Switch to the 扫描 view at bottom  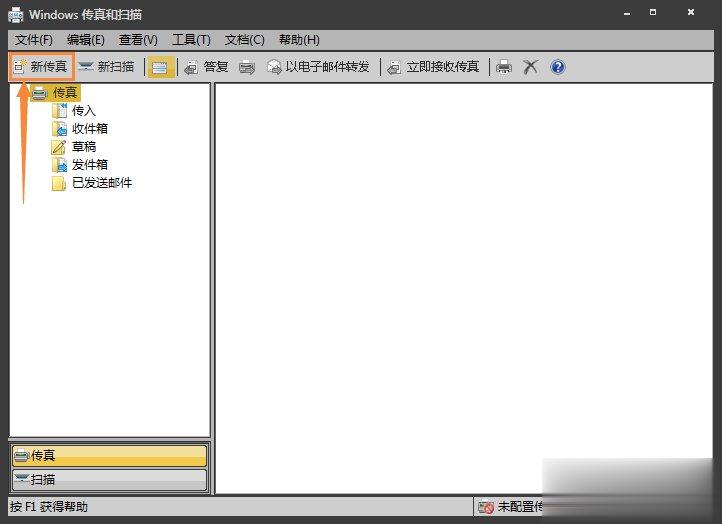pyautogui.click(x=110, y=480)
